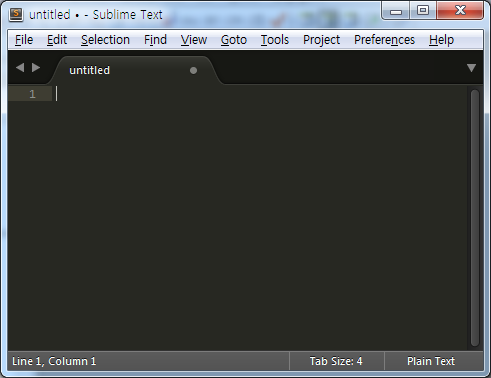Open the Selection menu

(105, 40)
